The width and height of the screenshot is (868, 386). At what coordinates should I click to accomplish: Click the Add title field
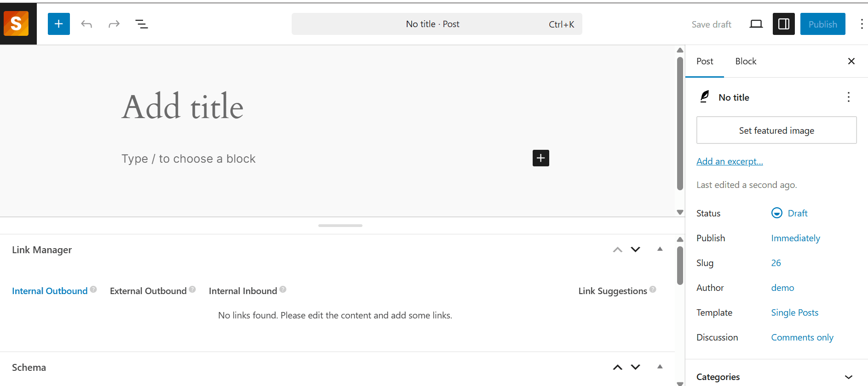click(183, 107)
